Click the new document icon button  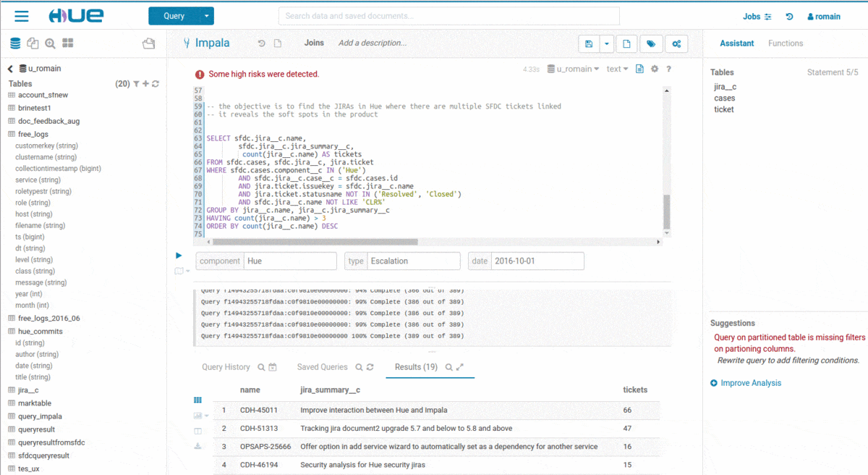click(x=626, y=43)
